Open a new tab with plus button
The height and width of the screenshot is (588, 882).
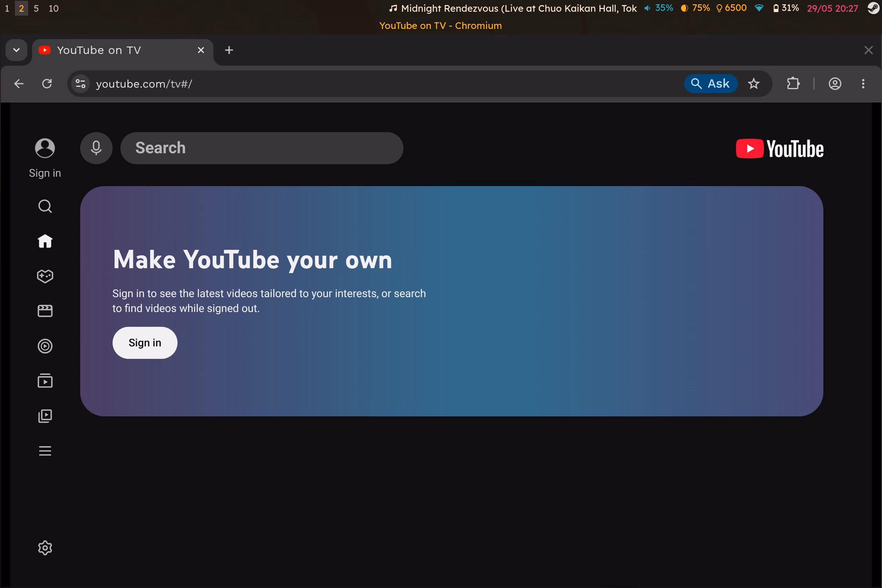(229, 50)
